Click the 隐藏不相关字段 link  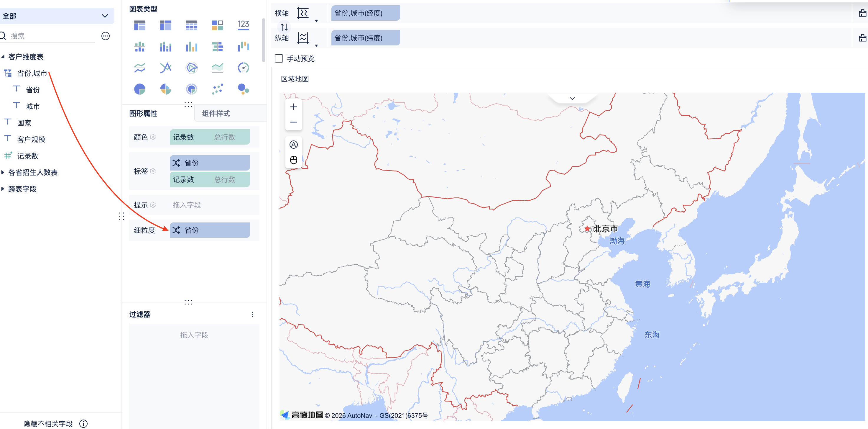click(x=48, y=424)
